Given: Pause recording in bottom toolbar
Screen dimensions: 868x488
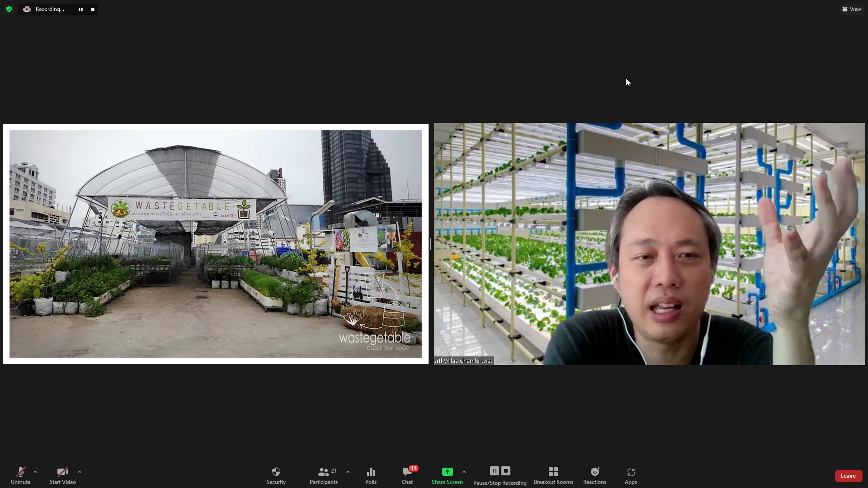Looking at the screenshot, I should (494, 471).
